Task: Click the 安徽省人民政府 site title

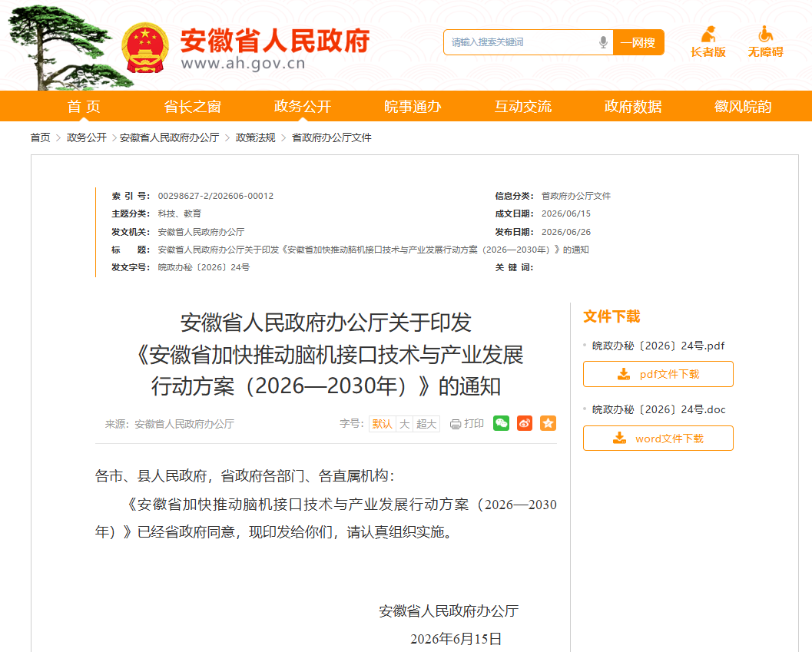Action: point(275,41)
